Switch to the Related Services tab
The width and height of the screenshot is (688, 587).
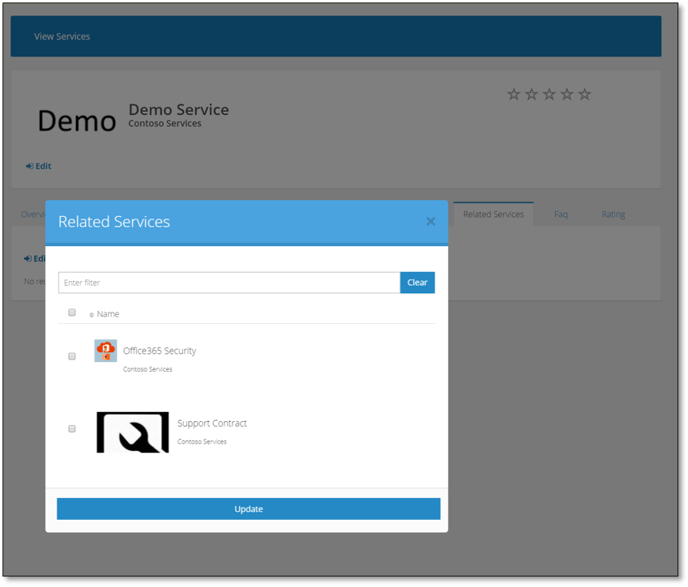point(493,214)
